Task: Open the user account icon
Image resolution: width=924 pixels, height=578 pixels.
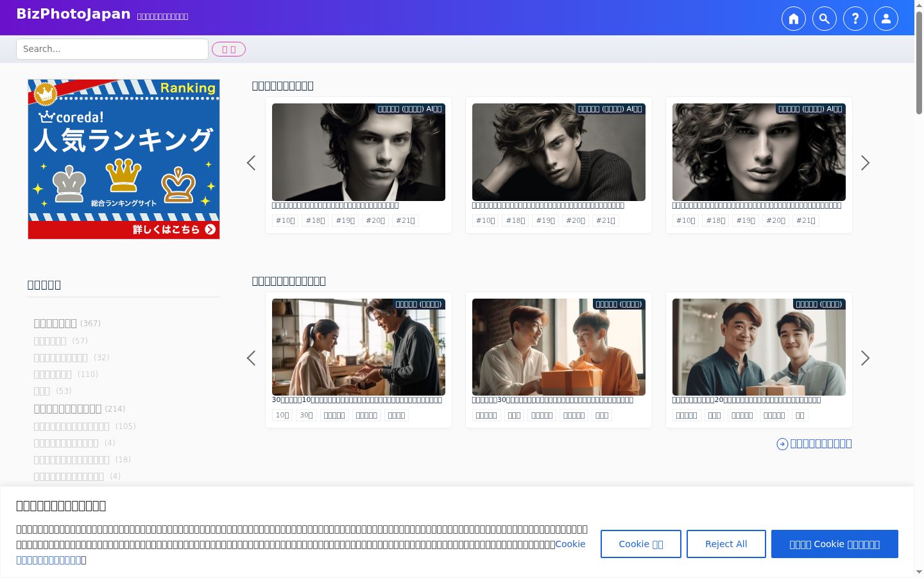Action: (x=886, y=19)
